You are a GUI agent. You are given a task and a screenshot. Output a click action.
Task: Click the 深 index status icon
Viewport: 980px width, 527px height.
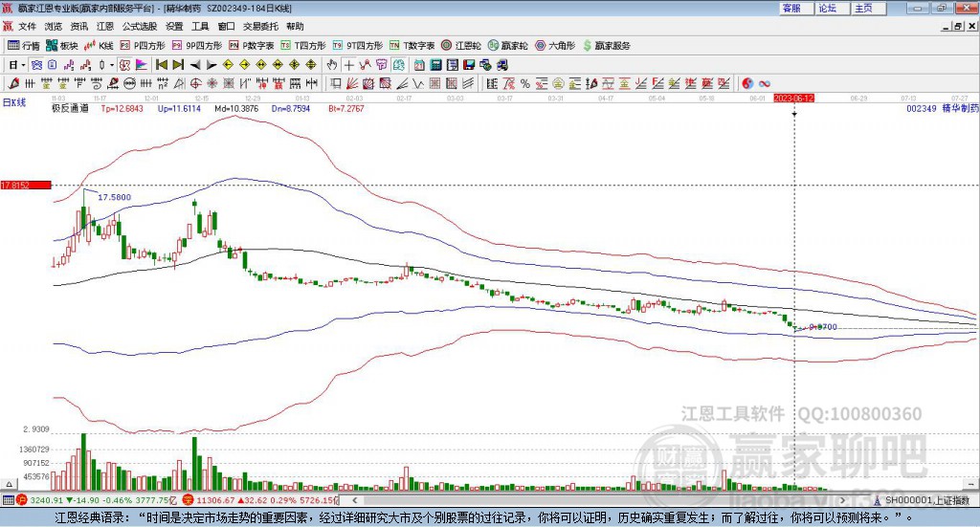[189, 500]
